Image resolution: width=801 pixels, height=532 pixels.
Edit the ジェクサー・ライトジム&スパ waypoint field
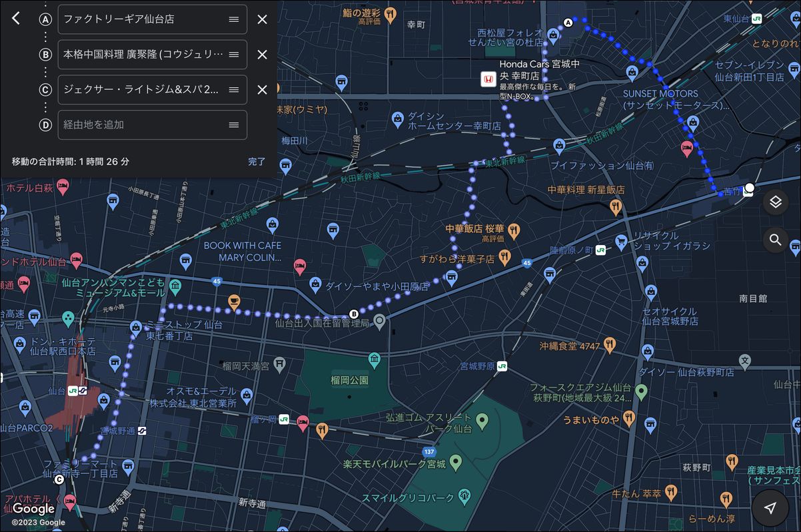click(153, 90)
